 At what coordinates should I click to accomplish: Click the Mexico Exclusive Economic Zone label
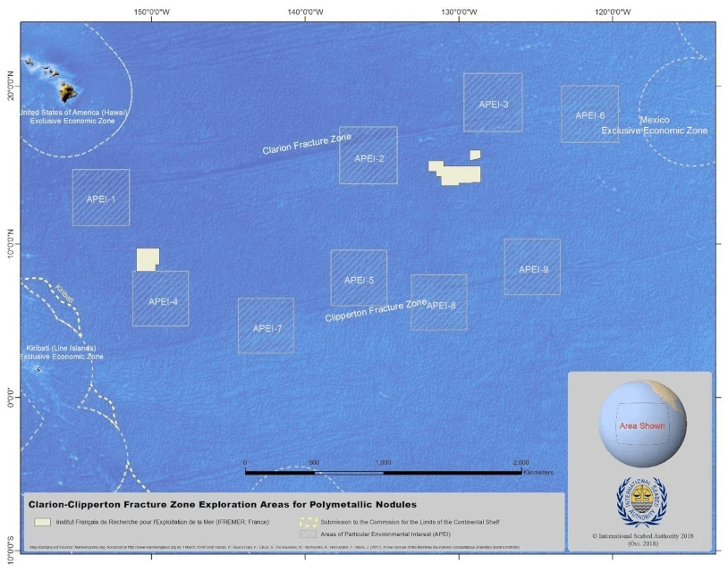(655, 125)
